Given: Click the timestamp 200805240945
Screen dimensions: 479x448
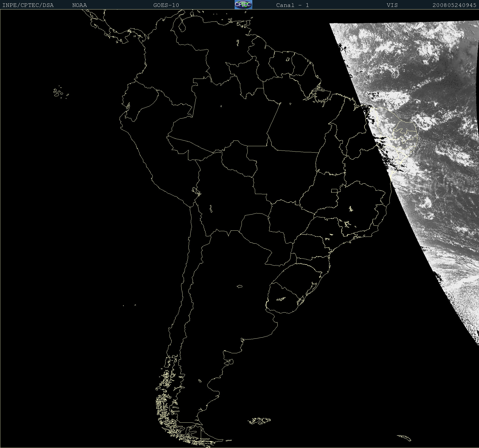Looking at the screenshot, I should [454, 5].
